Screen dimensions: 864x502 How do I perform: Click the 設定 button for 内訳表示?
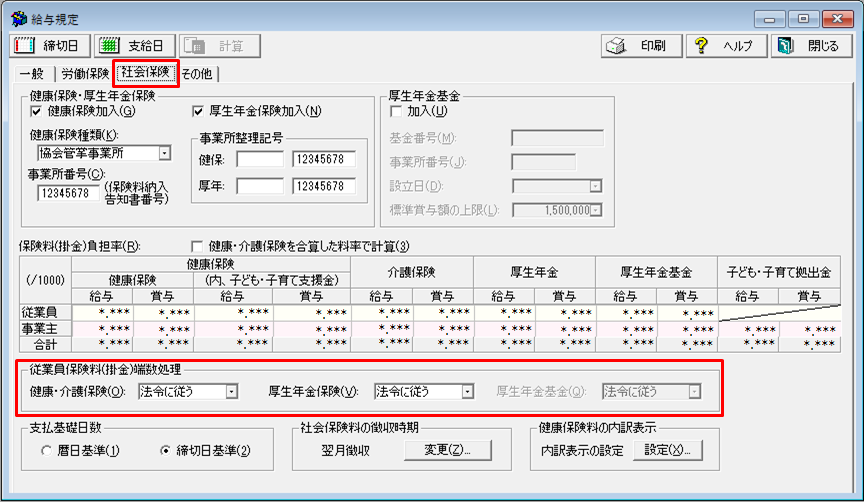(x=667, y=450)
